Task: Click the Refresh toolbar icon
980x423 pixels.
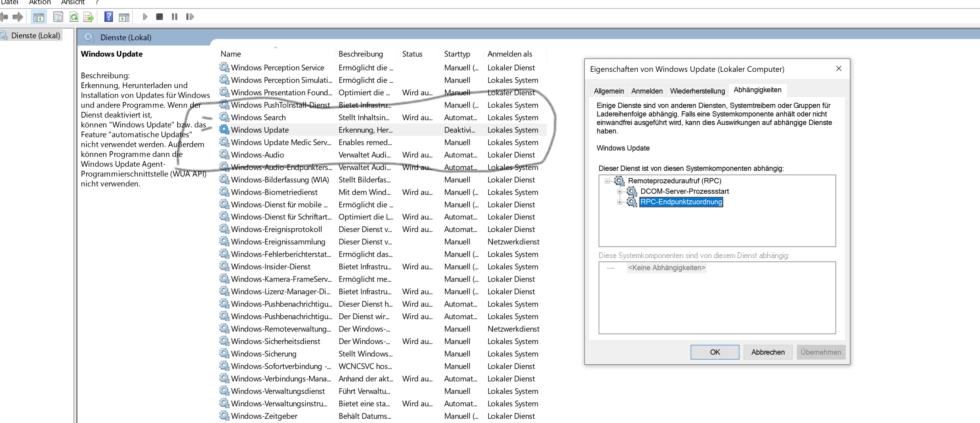Action: click(x=74, y=17)
